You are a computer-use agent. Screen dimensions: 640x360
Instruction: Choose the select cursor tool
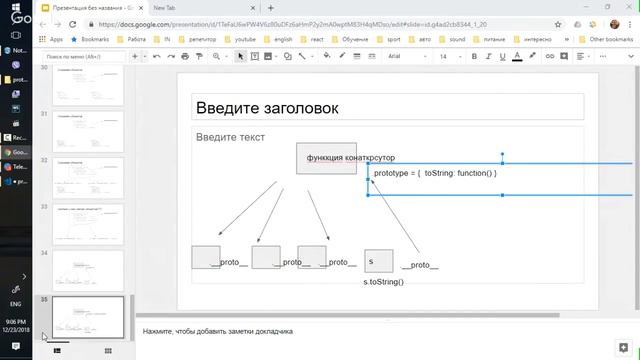(x=240, y=56)
